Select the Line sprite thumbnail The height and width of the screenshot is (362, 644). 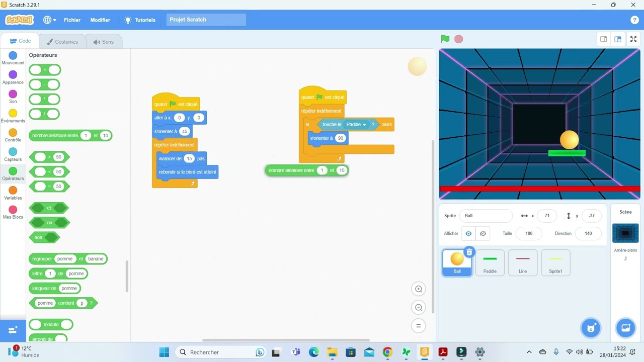[523, 262]
